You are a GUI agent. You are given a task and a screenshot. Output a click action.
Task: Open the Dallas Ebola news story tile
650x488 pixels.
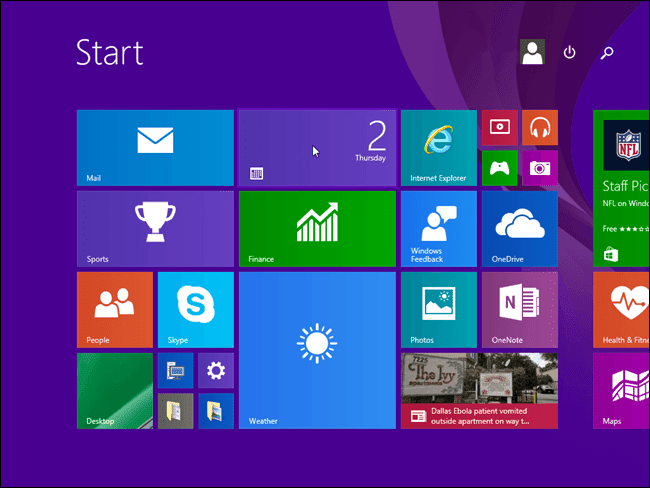(479, 391)
